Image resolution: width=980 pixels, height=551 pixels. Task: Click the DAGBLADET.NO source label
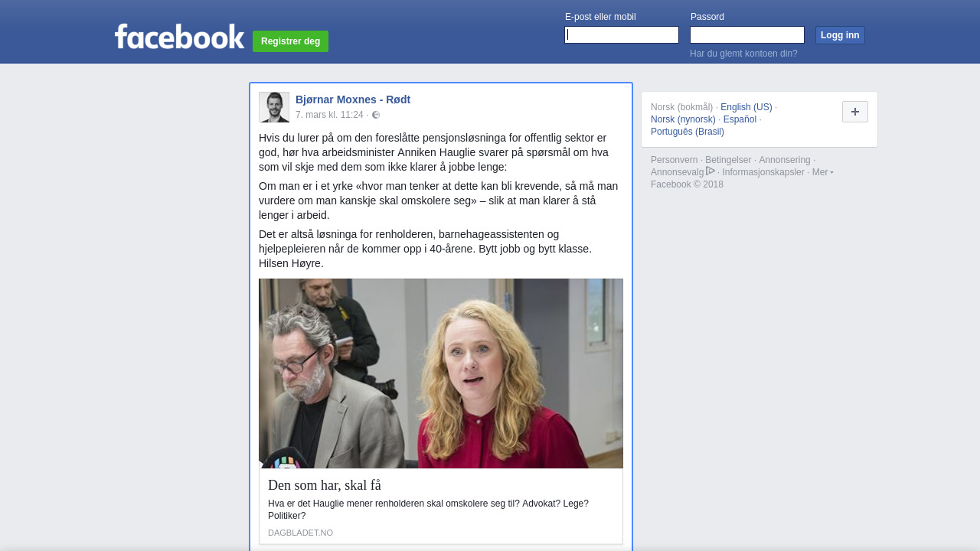click(x=300, y=533)
